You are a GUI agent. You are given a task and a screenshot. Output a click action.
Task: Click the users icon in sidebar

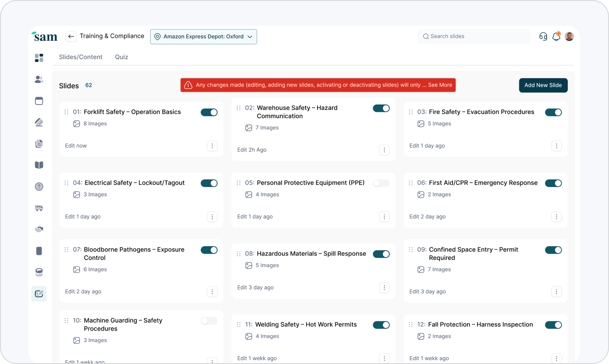click(x=39, y=79)
